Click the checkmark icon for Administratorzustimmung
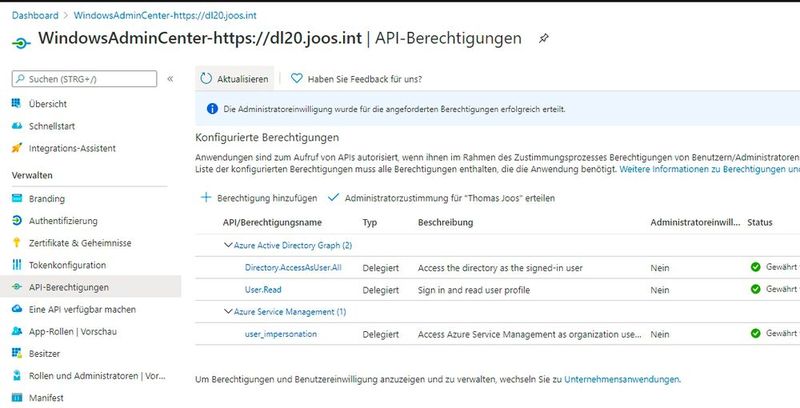 coord(334,197)
